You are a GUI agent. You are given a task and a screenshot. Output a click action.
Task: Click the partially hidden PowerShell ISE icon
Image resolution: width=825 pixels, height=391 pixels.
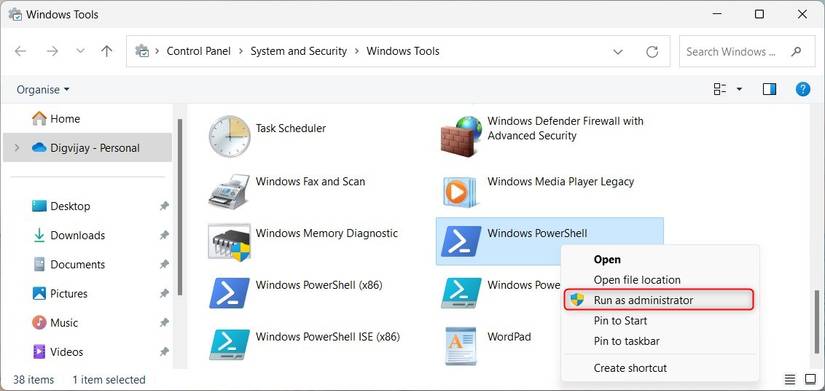coord(460,293)
